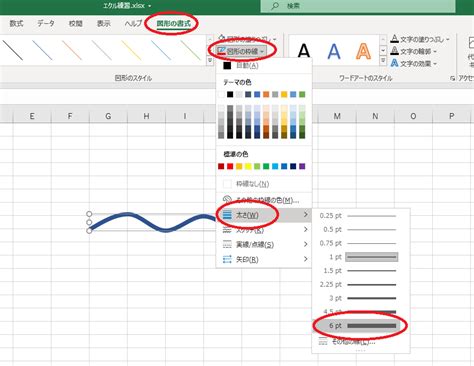This screenshot has width=474, height=366.
Task: Set line weight to 0.25 pt
Action: point(360,216)
